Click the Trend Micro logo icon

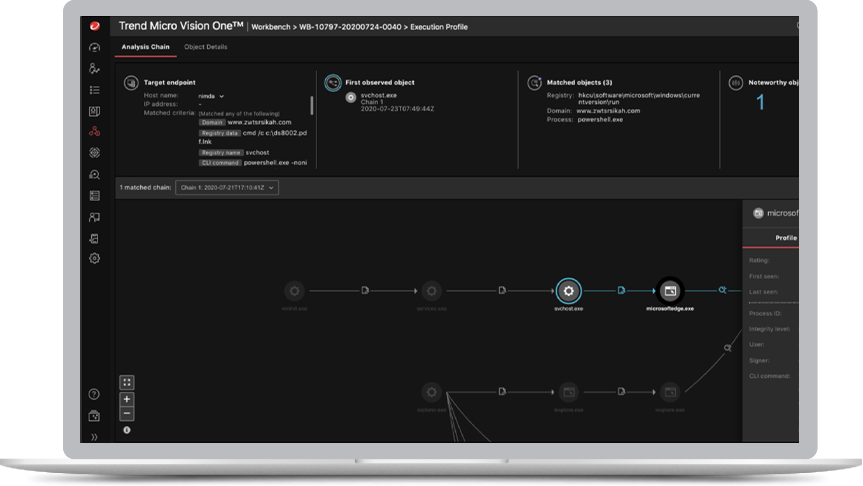[x=95, y=25]
